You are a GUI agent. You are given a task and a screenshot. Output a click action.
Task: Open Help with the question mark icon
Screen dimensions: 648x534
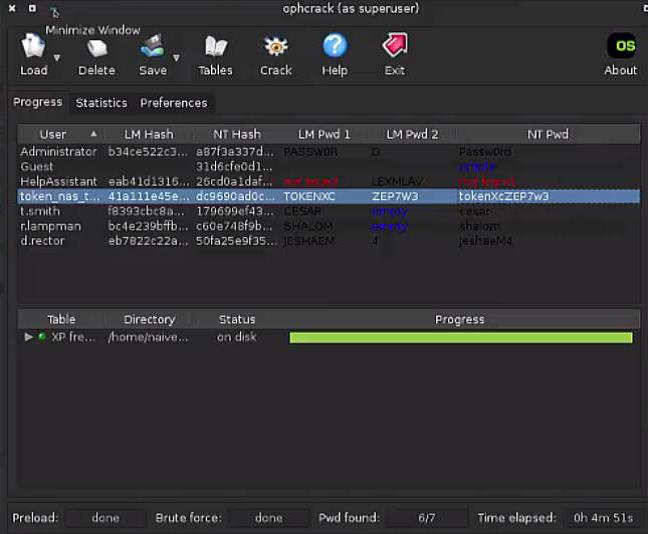(x=335, y=47)
